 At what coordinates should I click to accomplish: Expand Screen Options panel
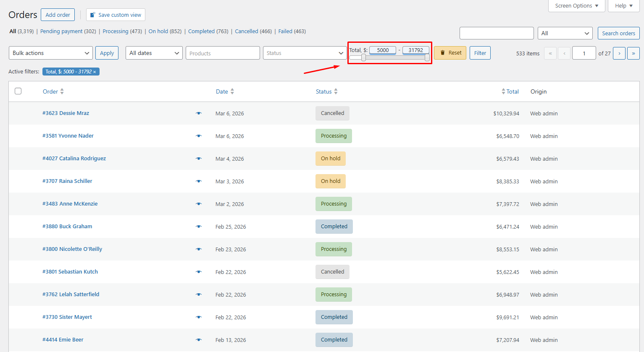tap(577, 5)
